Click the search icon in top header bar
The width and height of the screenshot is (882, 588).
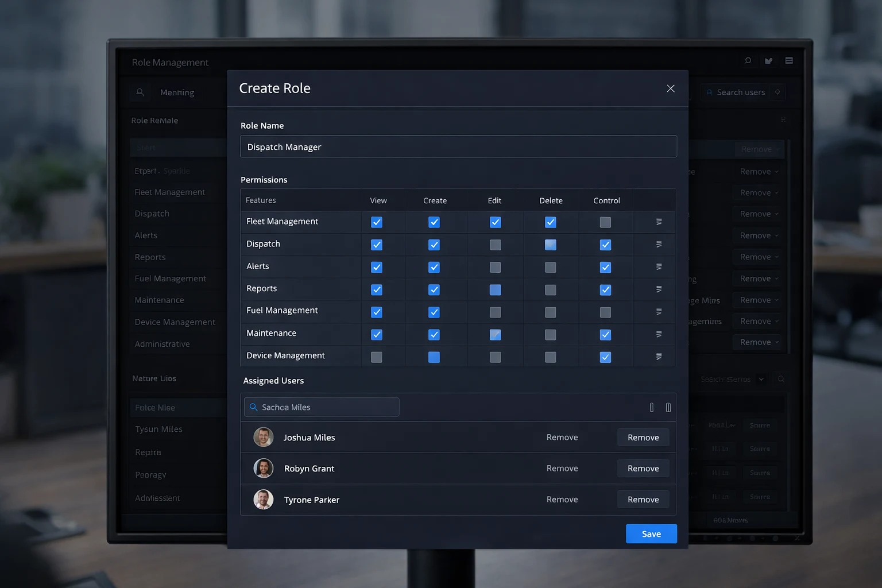click(748, 61)
